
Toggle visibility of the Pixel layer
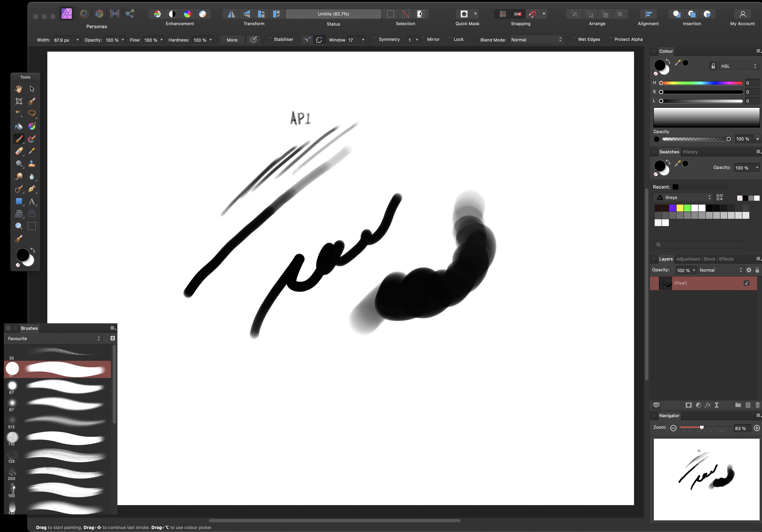point(746,283)
